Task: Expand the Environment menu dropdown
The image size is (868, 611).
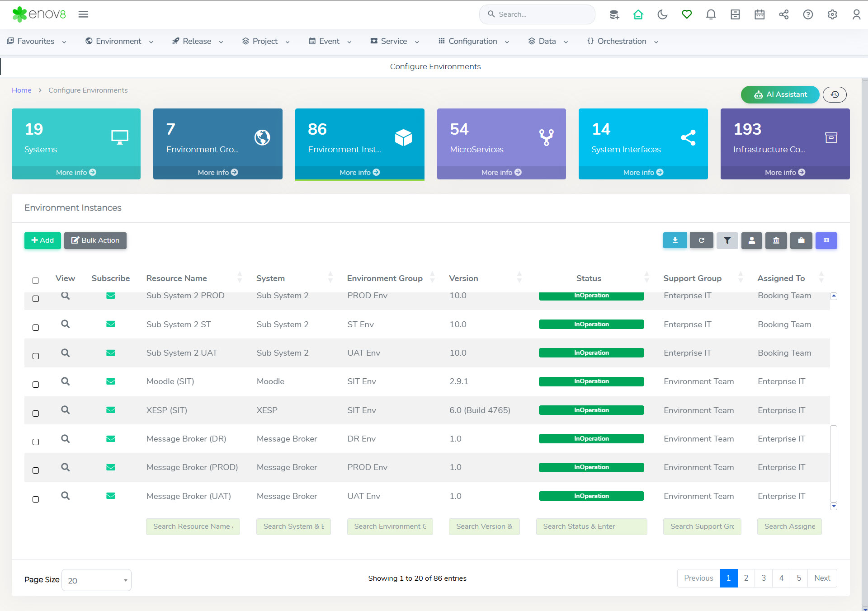Action: click(x=119, y=41)
